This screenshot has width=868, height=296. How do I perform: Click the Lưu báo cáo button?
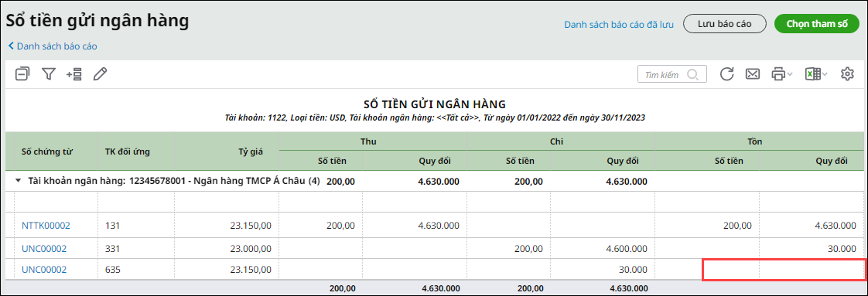724,24
